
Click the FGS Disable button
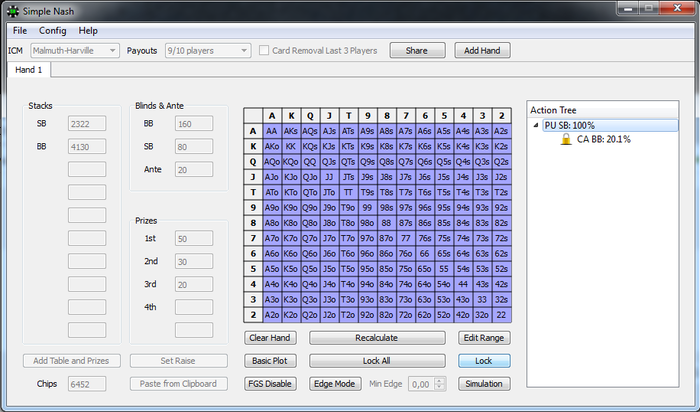tap(270, 384)
